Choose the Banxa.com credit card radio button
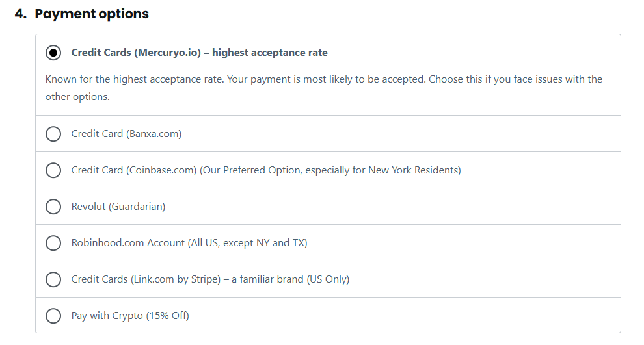 click(53, 134)
